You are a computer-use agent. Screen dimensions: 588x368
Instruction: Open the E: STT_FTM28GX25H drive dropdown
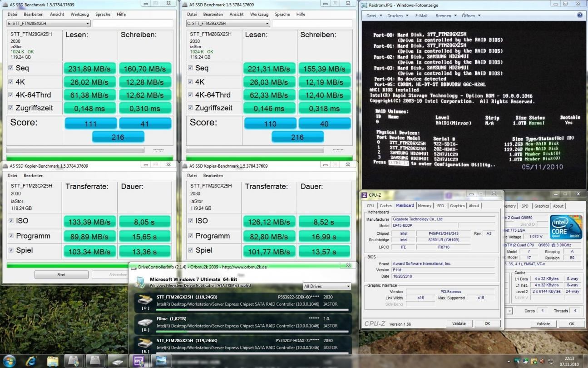[x=48, y=23]
